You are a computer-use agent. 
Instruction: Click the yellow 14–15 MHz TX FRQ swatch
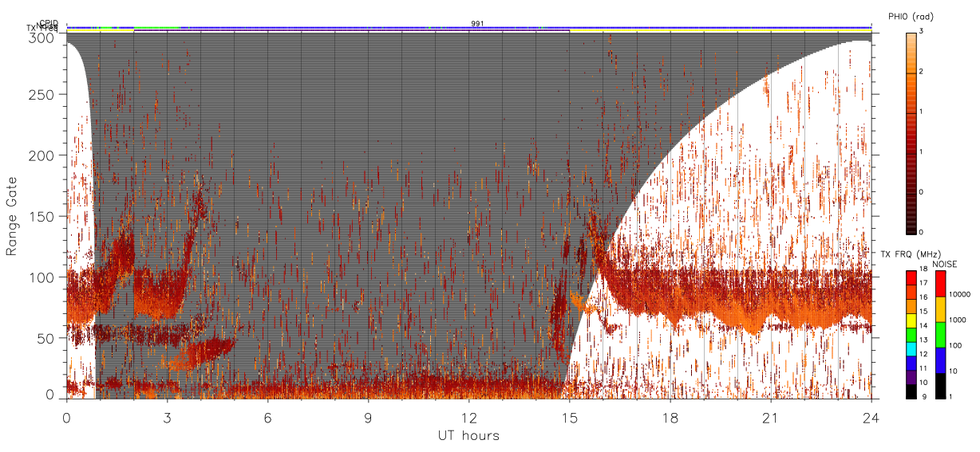coord(911,320)
